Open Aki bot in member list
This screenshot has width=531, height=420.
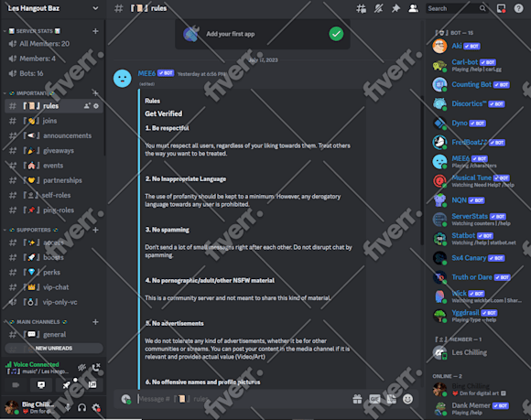(x=478, y=46)
